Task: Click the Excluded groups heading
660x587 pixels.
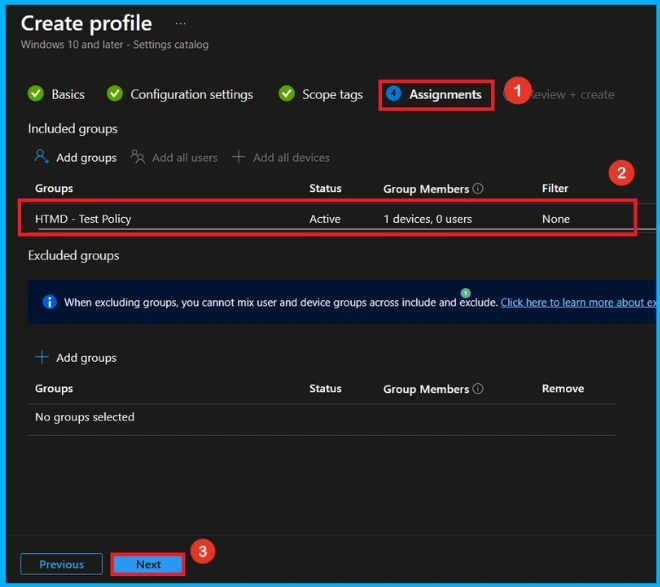Action: [x=74, y=256]
